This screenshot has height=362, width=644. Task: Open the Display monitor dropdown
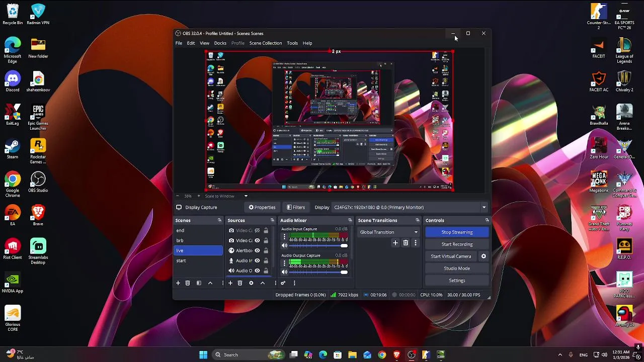(x=410, y=207)
